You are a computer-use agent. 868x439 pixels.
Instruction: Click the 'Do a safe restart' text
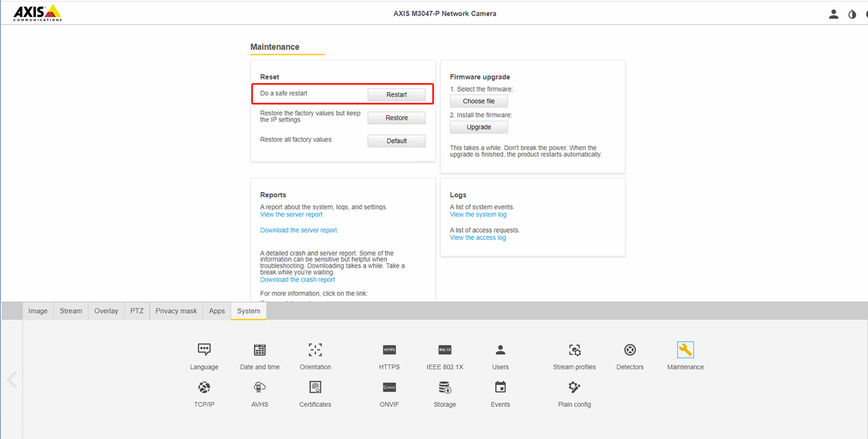tap(284, 93)
